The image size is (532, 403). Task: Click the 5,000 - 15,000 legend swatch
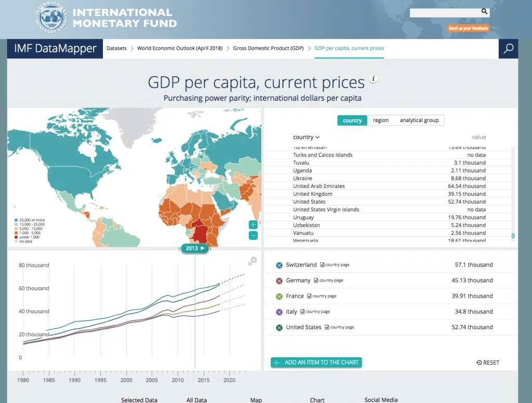pyautogui.click(x=16, y=229)
